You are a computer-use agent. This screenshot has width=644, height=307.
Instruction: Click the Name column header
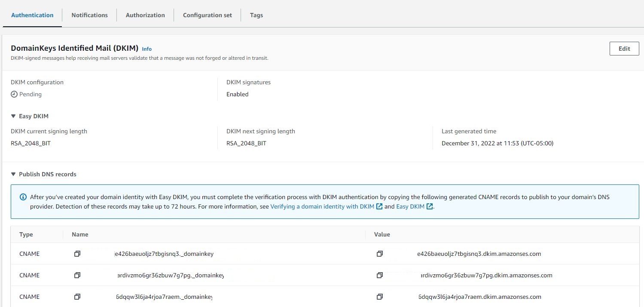click(80, 234)
